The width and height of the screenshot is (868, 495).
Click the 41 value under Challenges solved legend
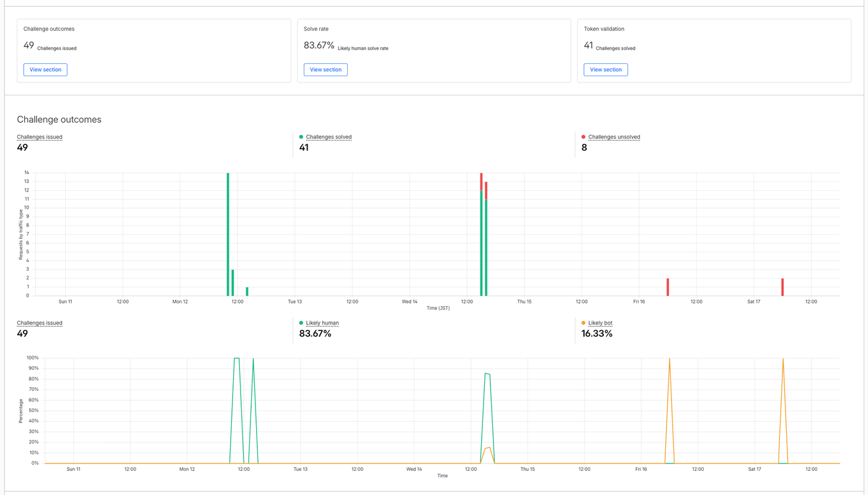click(304, 147)
